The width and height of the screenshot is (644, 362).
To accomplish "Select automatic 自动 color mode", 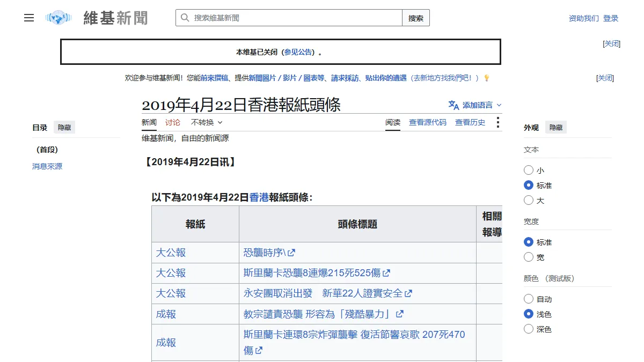I will click(x=529, y=299).
